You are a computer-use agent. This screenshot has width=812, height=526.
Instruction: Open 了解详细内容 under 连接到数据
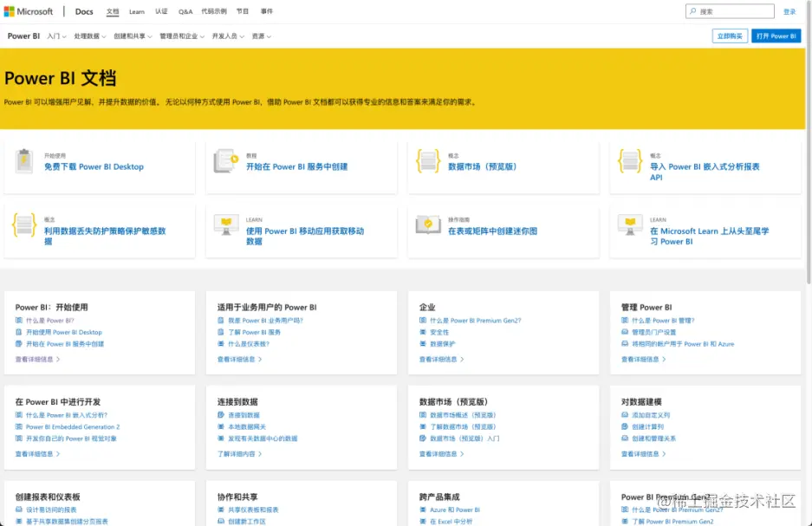[x=239, y=454]
